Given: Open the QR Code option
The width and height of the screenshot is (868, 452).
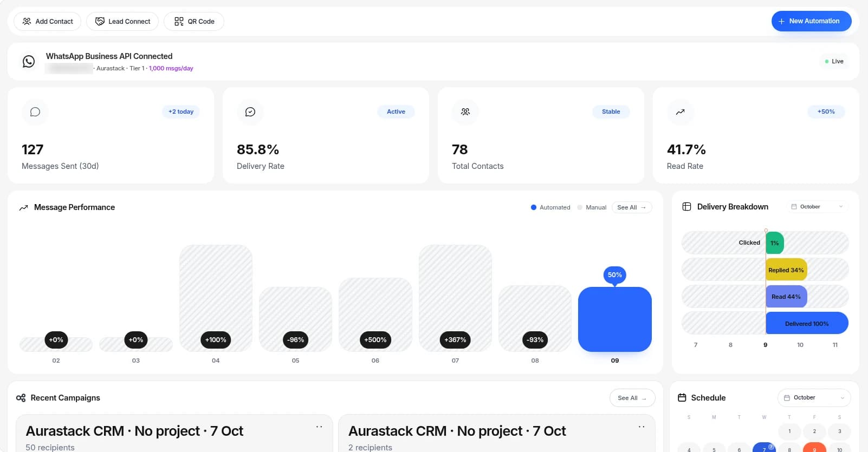Looking at the screenshot, I should click(x=194, y=22).
